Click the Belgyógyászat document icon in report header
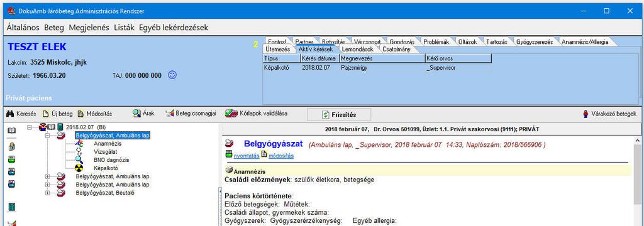This screenshot has height=226, width=644. click(x=230, y=144)
